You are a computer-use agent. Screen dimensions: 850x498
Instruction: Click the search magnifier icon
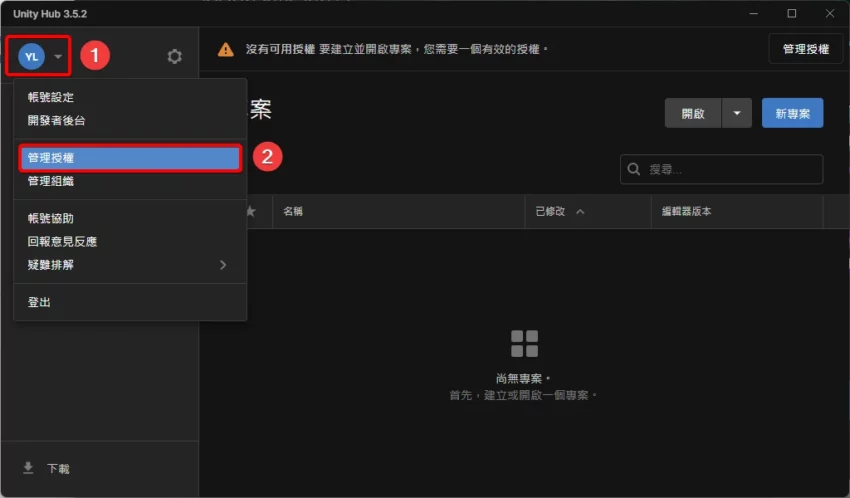[634, 169]
